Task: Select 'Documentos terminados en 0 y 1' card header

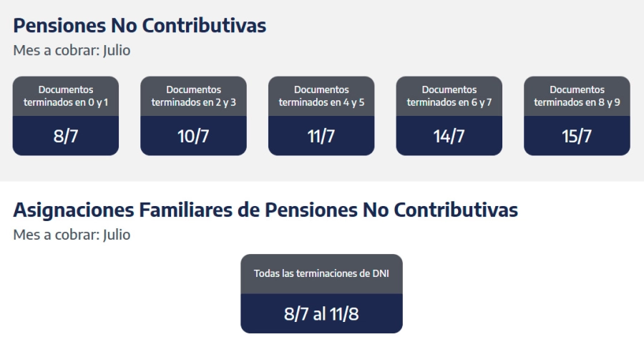Action: (x=66, y=96)
